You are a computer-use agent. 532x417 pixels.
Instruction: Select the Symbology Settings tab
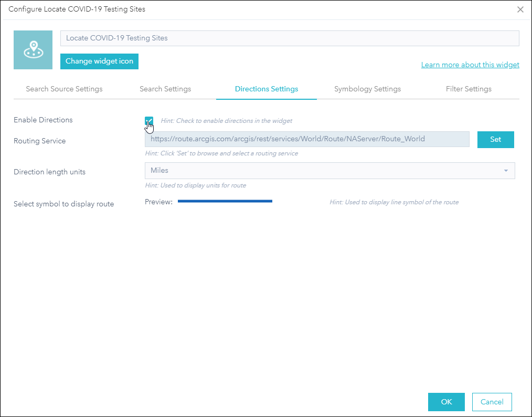(367, 89)
